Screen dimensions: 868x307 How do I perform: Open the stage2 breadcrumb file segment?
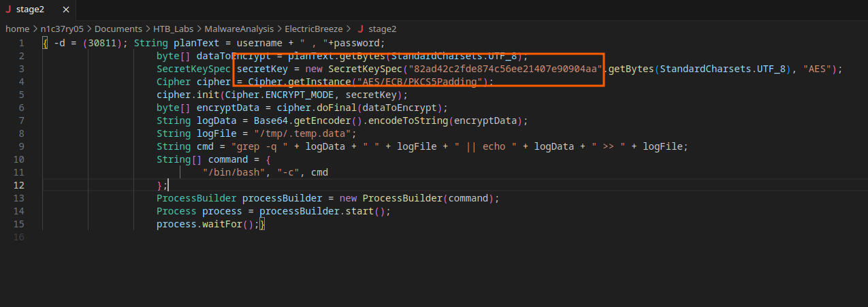382,29
